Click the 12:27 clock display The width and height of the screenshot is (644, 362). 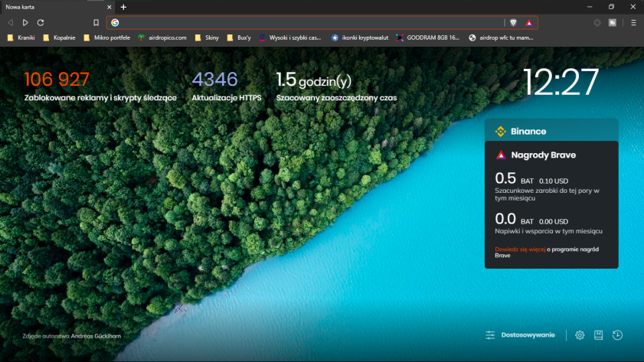pyautogui.click(x=561, y=82)
